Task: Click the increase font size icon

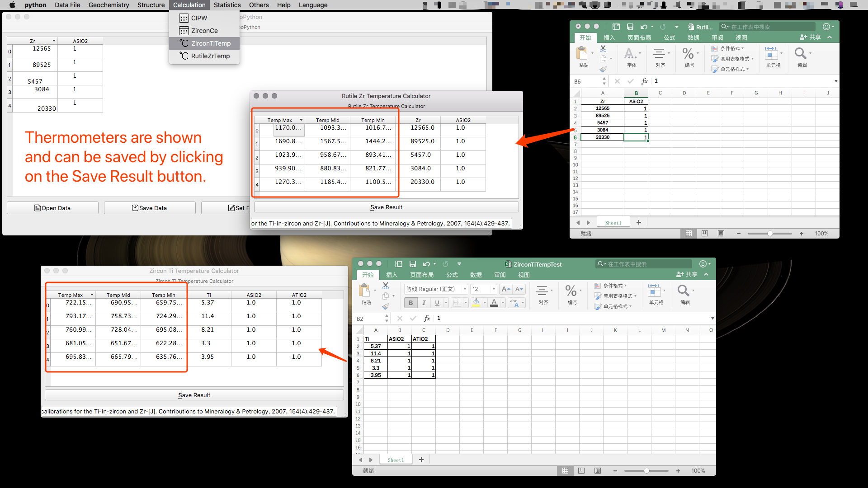Action: (505, 289)
